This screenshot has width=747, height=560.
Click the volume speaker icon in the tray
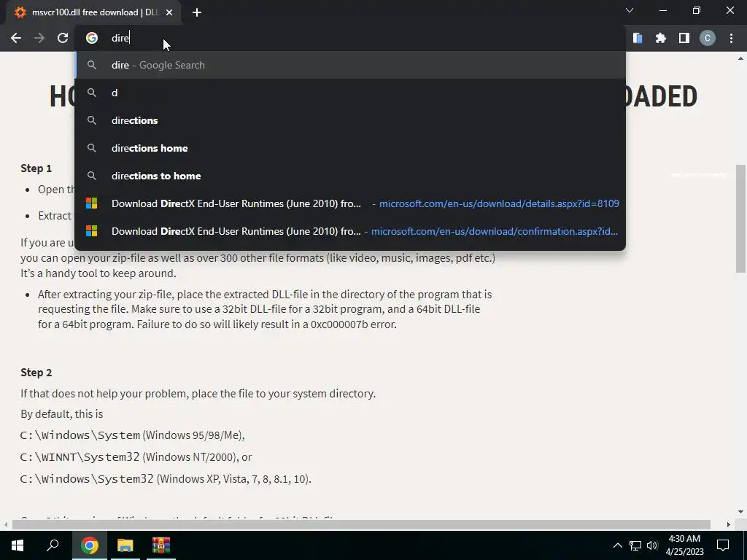[x=652, y=545]
